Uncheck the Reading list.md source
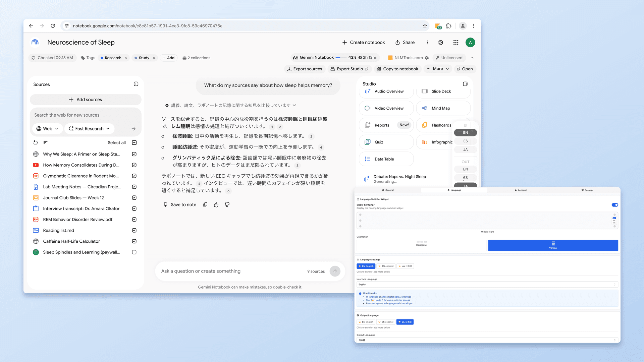Image resolution: width=644 pixels, height=362 pixels. (134, 231)
